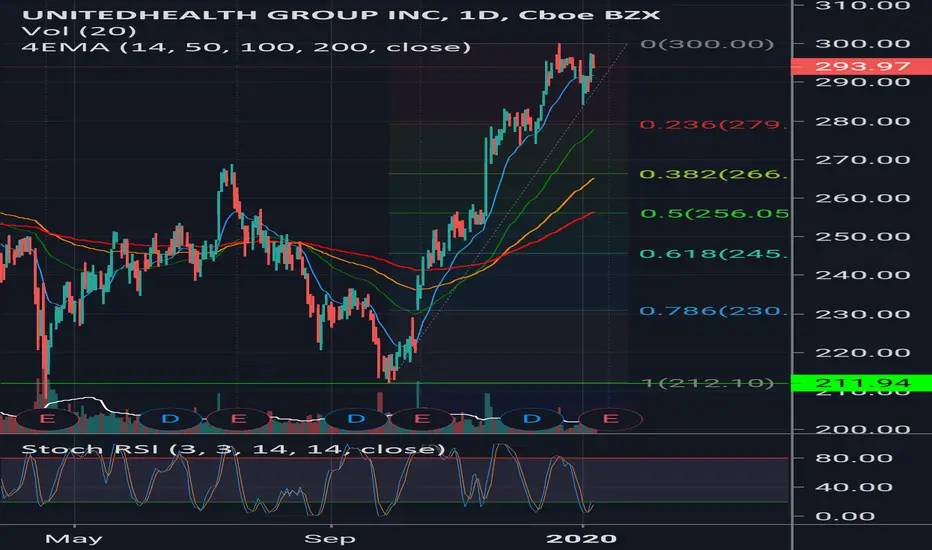932x550 pixels.
Task: Click the Sep label on time axis
Action: 330,539
